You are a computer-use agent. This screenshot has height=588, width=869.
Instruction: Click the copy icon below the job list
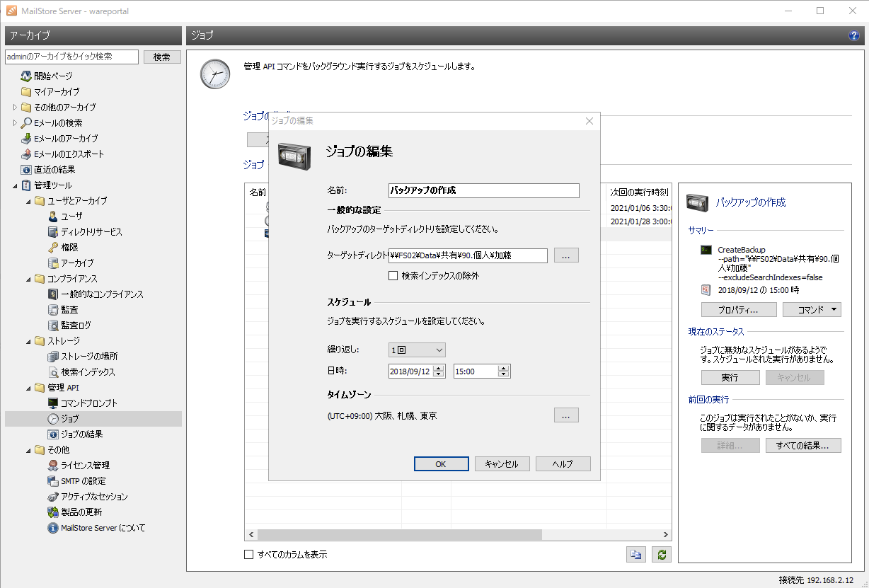[636, 555]
